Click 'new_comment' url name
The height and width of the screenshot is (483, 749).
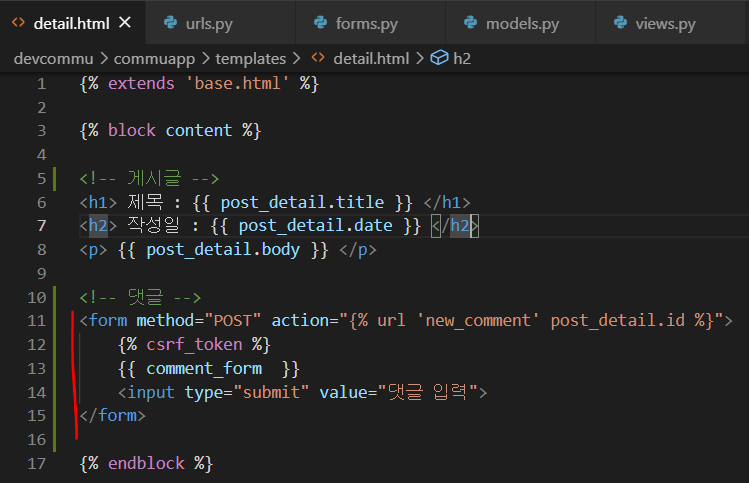point(478,320)
